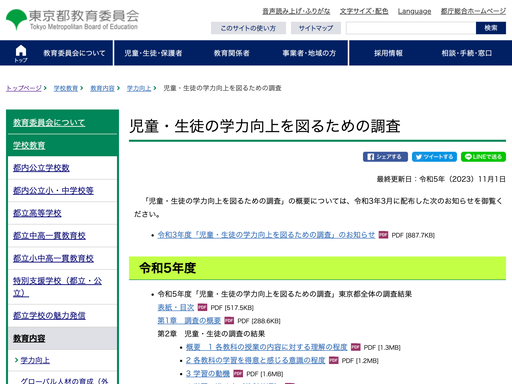Click PDF icon beside 表紙・目次
The image size is (512, 384).
click(x=202, y=307)
